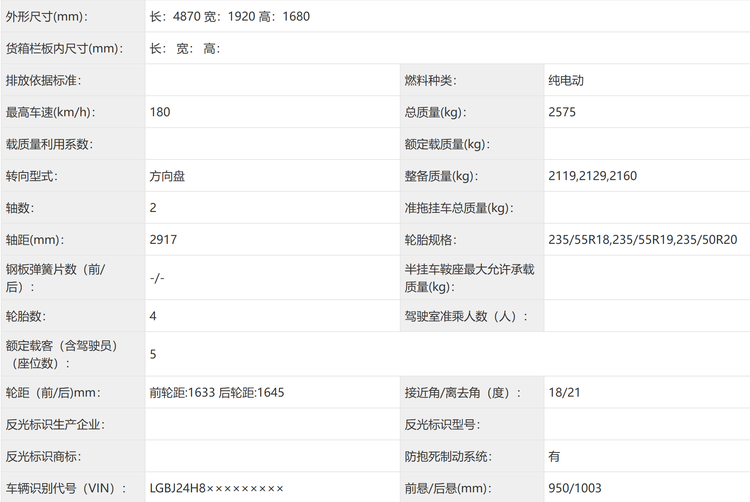Click the 钢板弹簧片数 label cell
This screenshot has width=750, height=502.
(62, 278)
